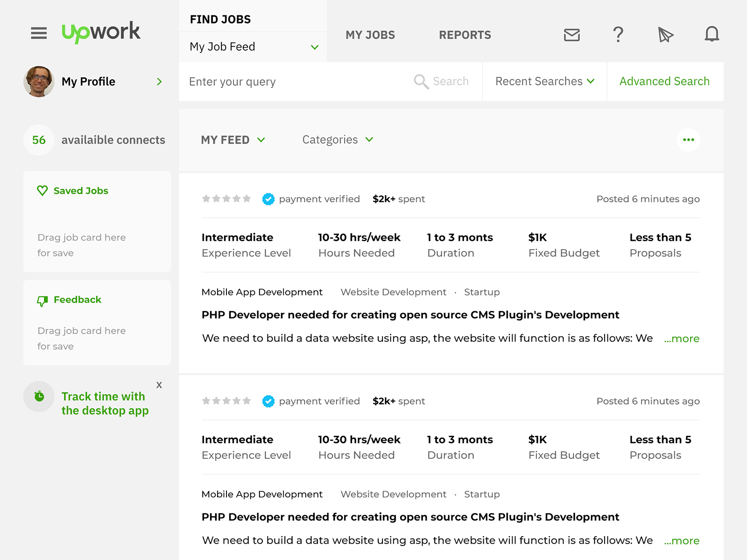747x560 pixels.
Task: Click the search magnifier icon
Action: point(421,81)
